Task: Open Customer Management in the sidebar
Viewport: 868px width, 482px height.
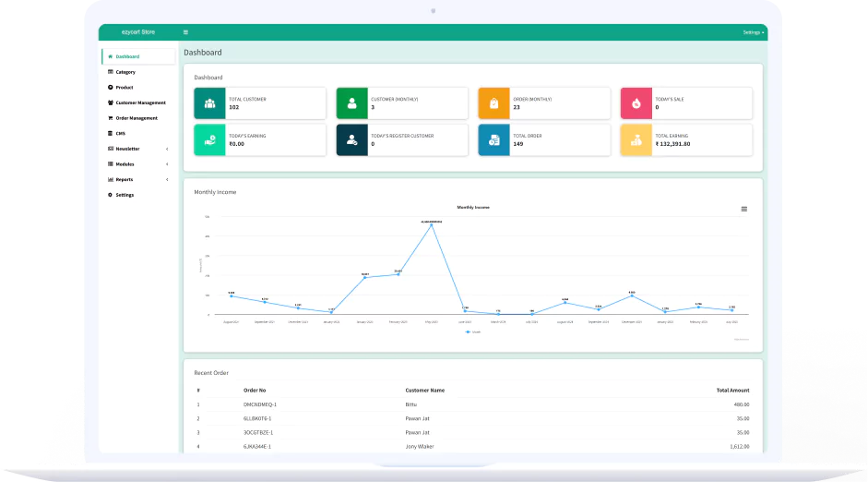Action: pyautogui.click(x=138, y=102)
